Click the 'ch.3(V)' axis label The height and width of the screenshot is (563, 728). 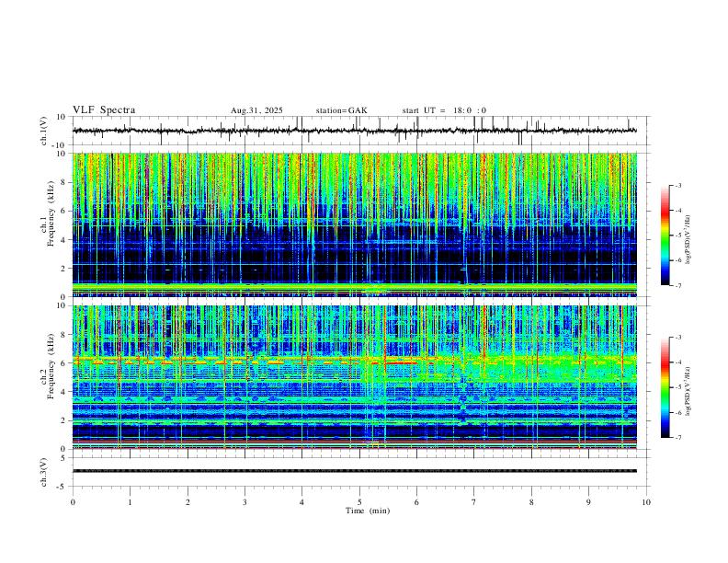tap(44, 472)
